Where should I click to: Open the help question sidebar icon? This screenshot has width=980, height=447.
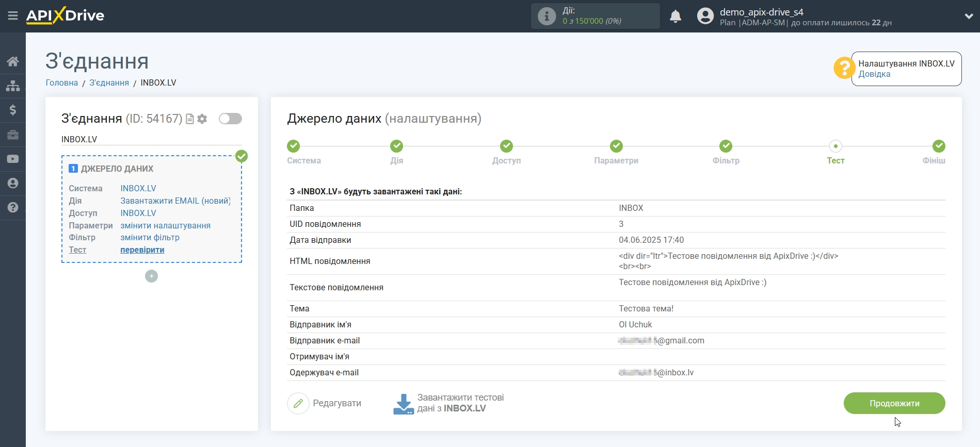(13, 207)
